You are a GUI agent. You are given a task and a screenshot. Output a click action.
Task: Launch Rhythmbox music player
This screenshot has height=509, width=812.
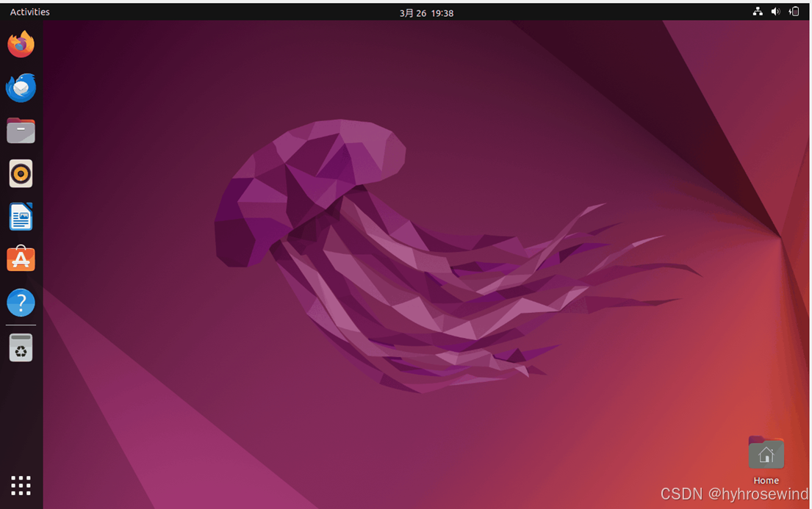pyautogui.click(x=21, y=173)
